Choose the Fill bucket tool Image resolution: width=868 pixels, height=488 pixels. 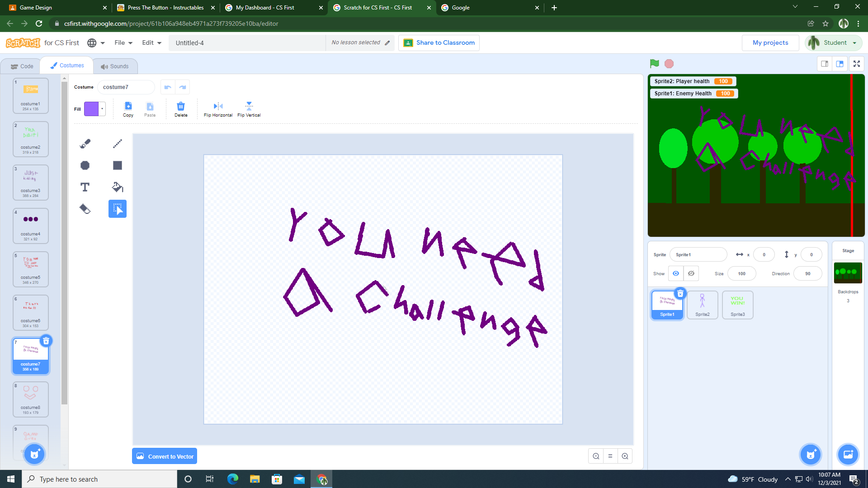[x=117, y=187]
